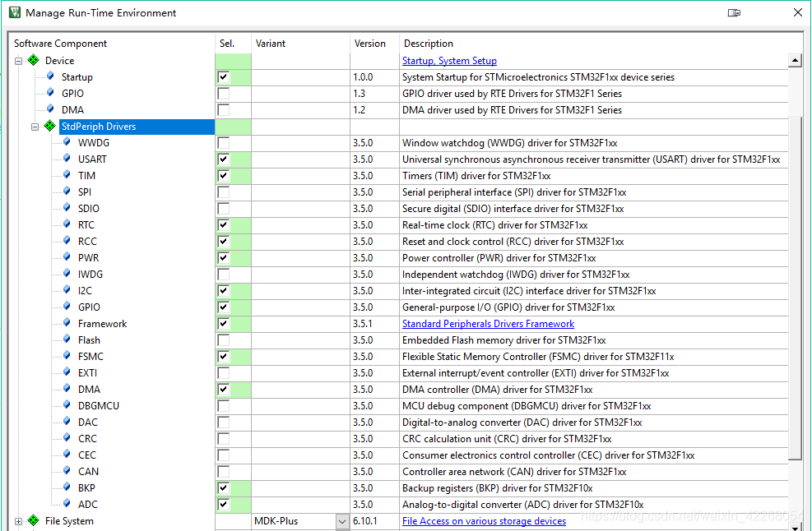Click the CRC component blue gem icon
Image resolution: width=812 pixels, height=531 pixels.
[x=67, y=438]
